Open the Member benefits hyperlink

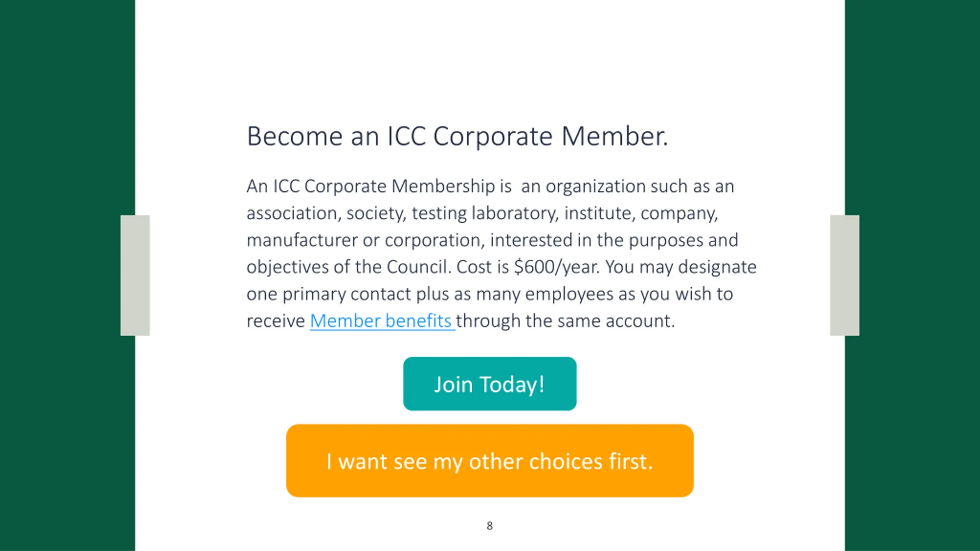[x=382, y=321]
